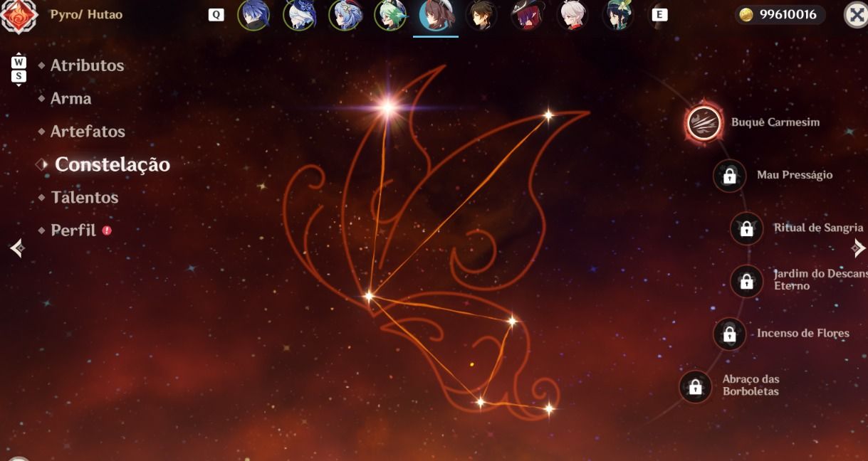Viewport: 868px width, 461px height.
Task: Click the "Buquê Carmesim" label text
Action: pos(775,122)
